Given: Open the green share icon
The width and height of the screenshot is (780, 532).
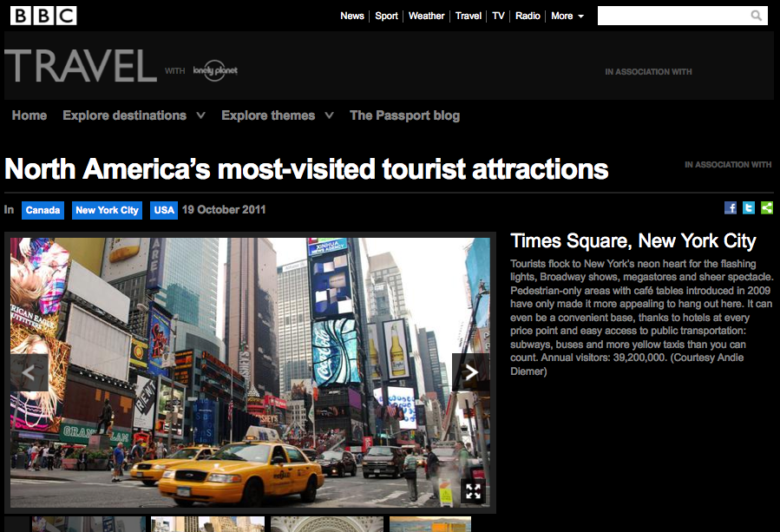Looking at the screenshot, I should coord(767,208).
